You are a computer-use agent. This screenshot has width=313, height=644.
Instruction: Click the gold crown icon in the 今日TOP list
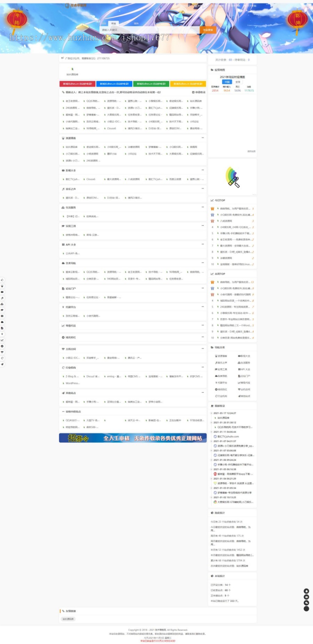coord(212,209)
